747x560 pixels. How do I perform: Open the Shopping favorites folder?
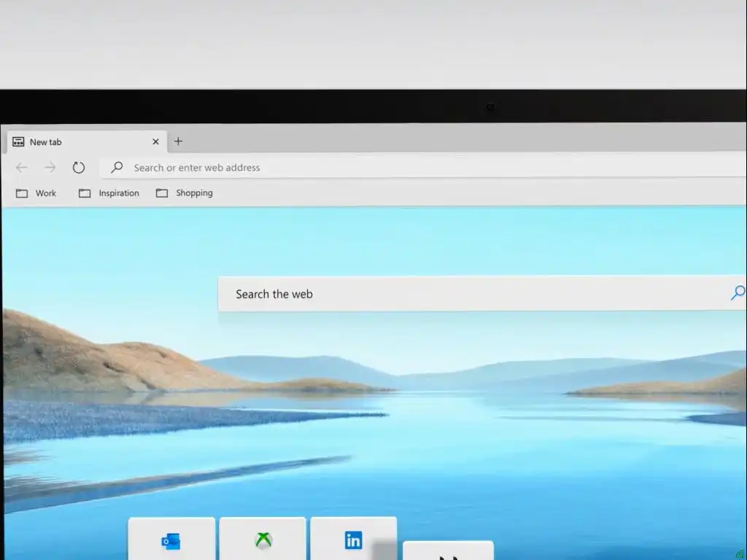[185, 192]
